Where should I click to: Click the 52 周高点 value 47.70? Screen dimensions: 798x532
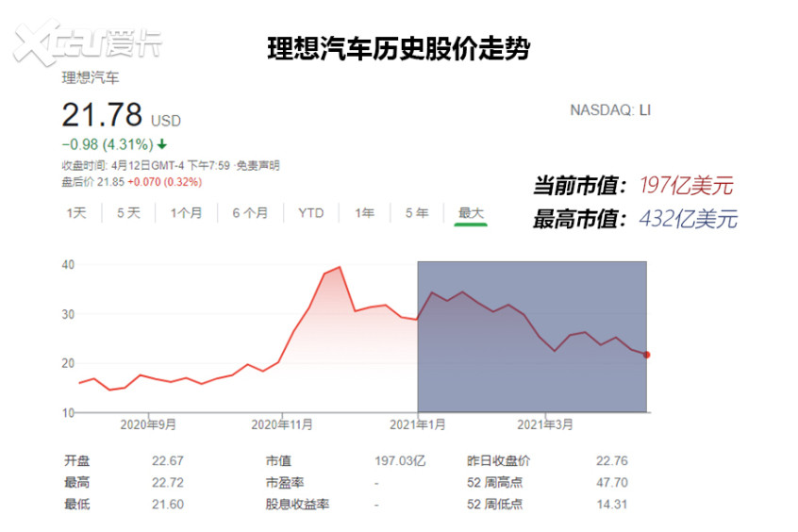pos(612,482)
